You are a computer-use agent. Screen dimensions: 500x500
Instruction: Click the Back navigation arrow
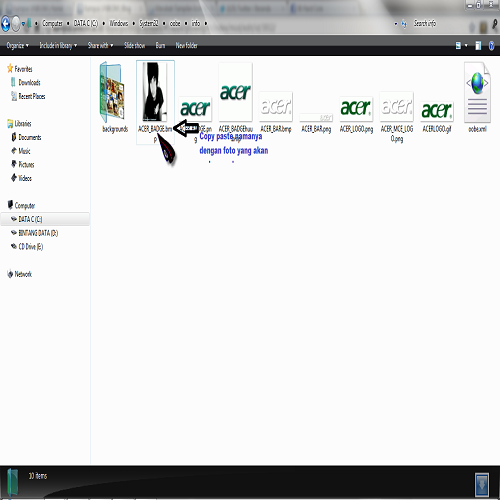5,24
